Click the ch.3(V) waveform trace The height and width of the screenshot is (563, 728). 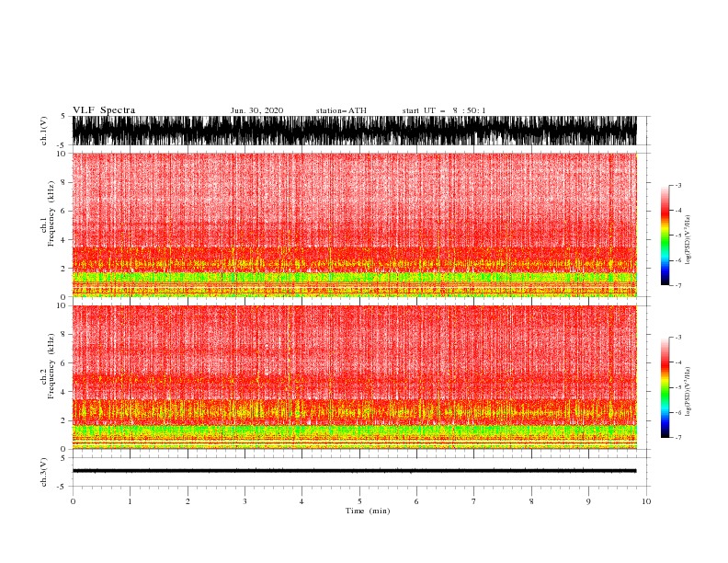coord(355,471)
